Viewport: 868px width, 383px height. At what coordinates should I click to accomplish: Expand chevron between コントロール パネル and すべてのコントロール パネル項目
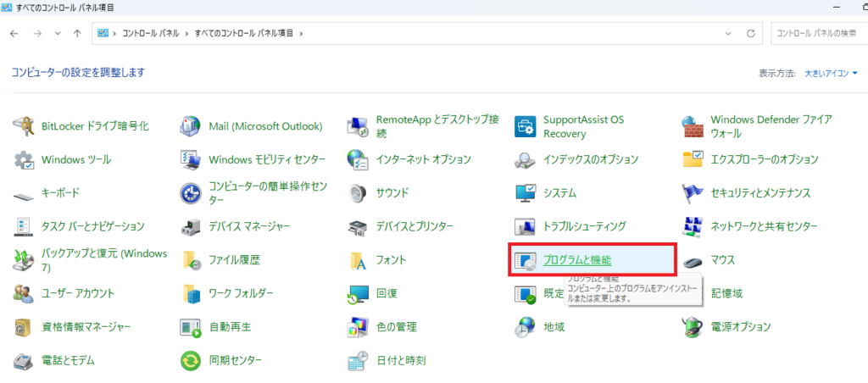(187, 33)
